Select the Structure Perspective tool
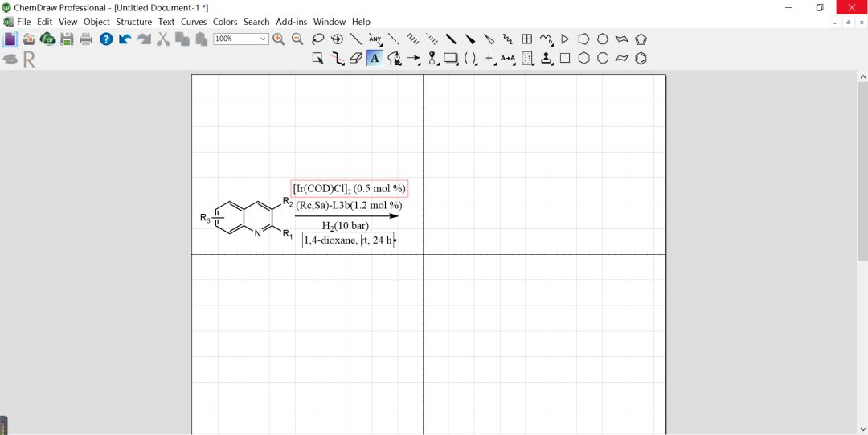868x435 pixels. click(x=337, y=39)
